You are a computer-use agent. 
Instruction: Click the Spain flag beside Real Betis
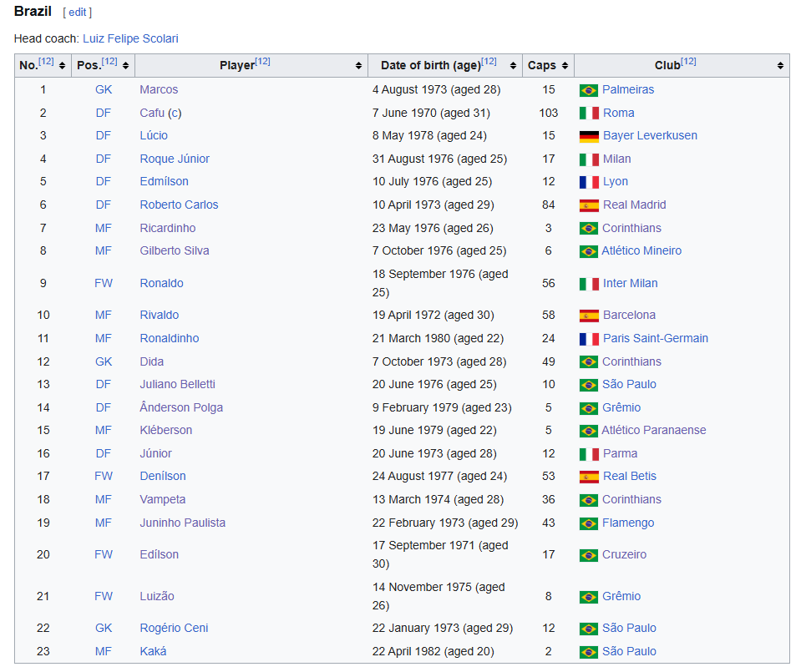click(589, 477)
